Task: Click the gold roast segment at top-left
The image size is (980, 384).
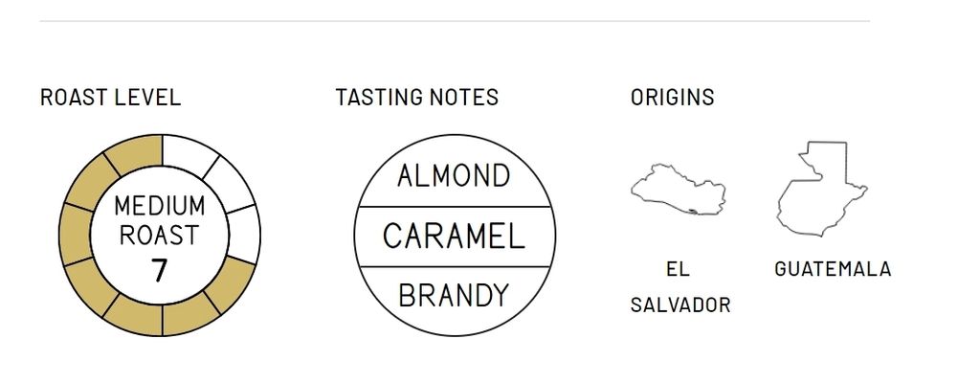Action: (130, 153)
